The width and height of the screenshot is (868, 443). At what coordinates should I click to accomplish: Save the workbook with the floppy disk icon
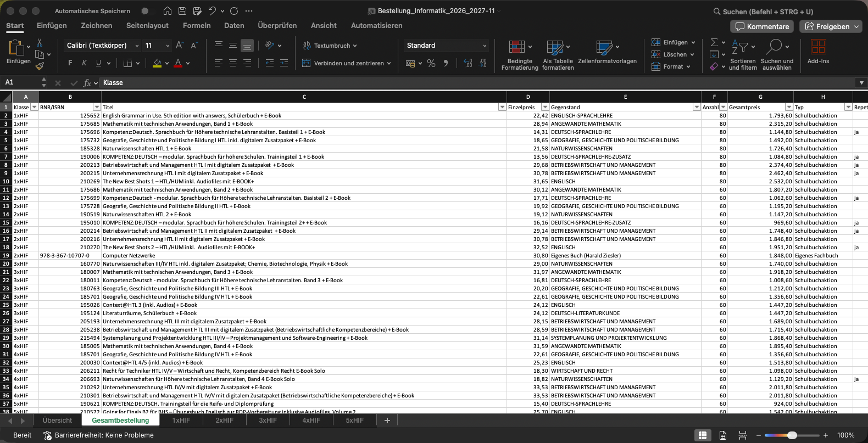pos(182,11)
